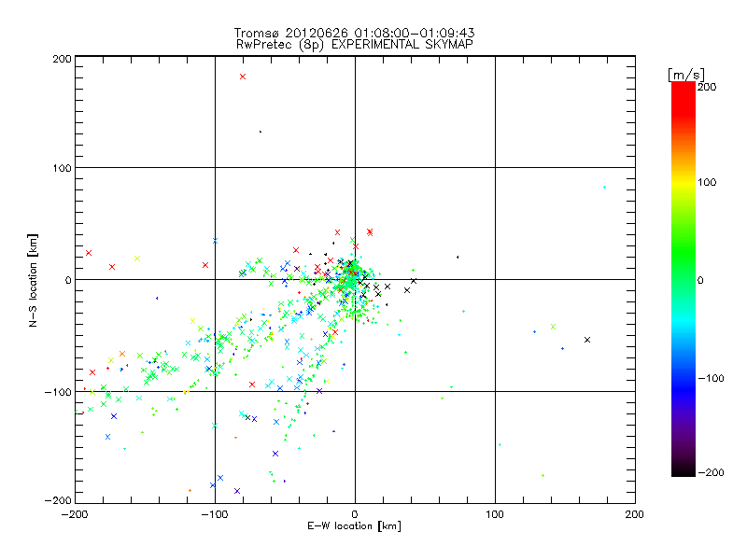This screenshot has height=560, width=747.
Task: Select the -200 tick on N-S axis
Action: point(58,500)
